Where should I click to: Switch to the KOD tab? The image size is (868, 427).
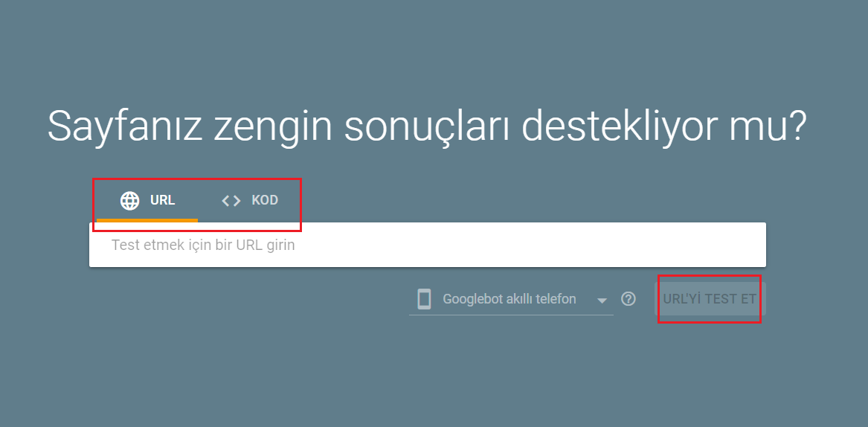[250, 201]
